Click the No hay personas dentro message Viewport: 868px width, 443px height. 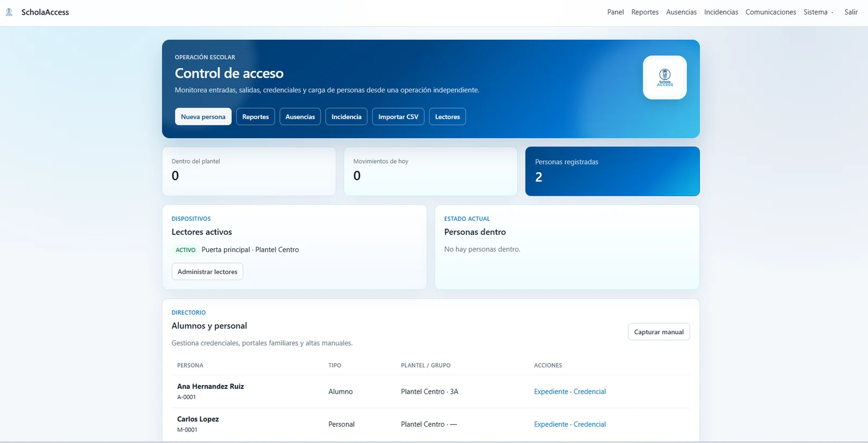click(482, 249)
